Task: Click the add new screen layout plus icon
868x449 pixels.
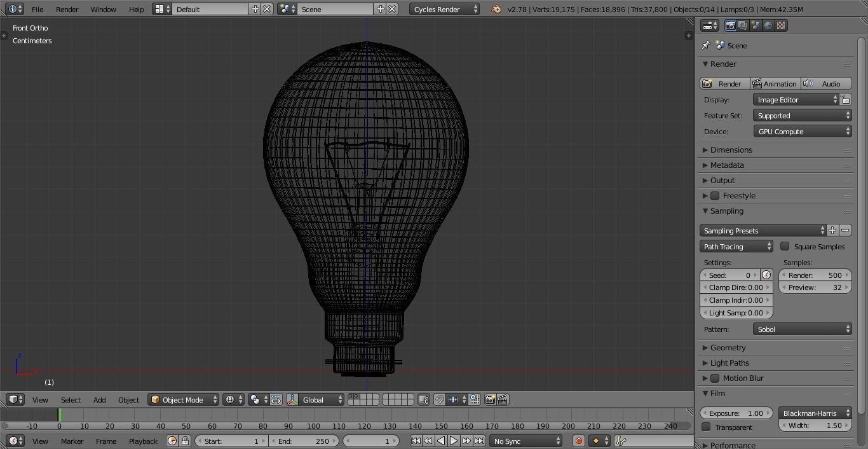Action: (x=255, y=9)
